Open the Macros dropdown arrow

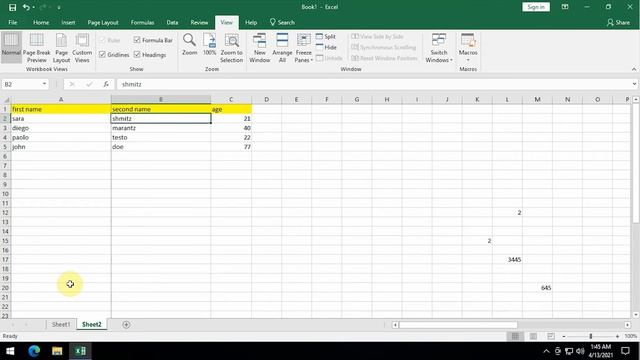click(x=468, y=60)
